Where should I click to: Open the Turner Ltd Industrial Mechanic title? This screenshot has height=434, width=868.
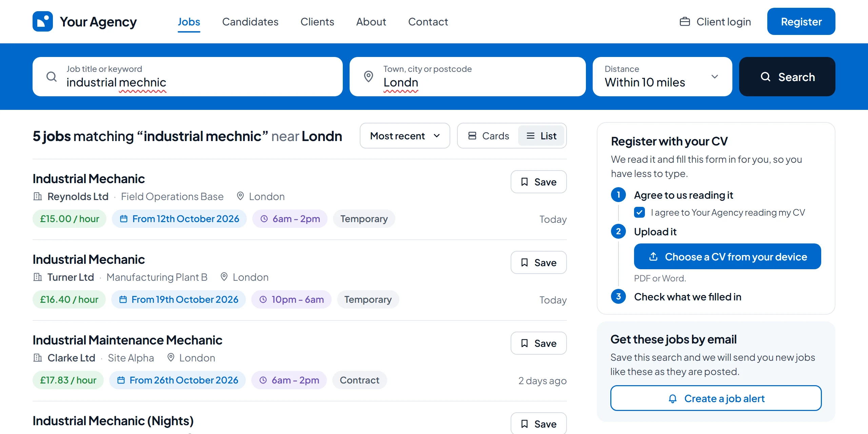coord(89,259)
